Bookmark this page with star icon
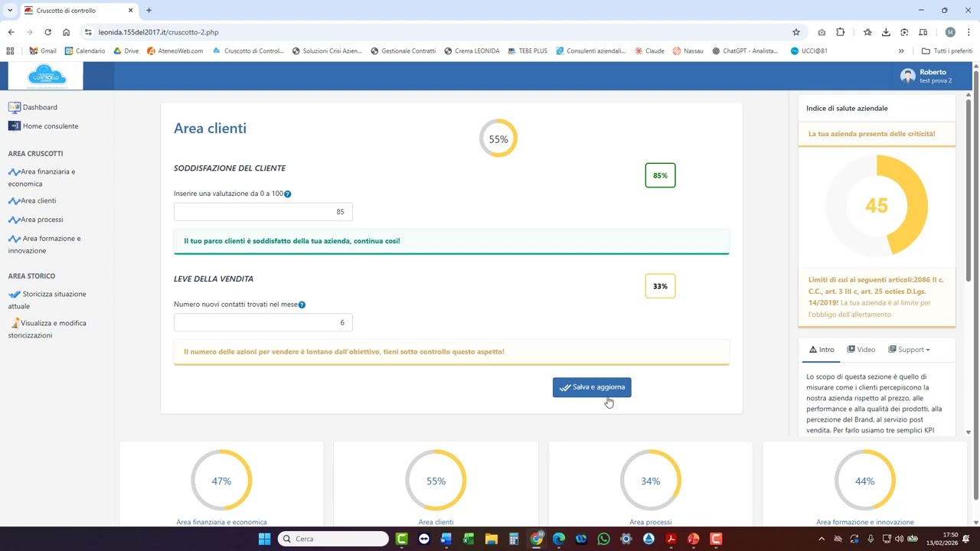The height and width of the screenshot is (551, 980). tap(796, 32)
